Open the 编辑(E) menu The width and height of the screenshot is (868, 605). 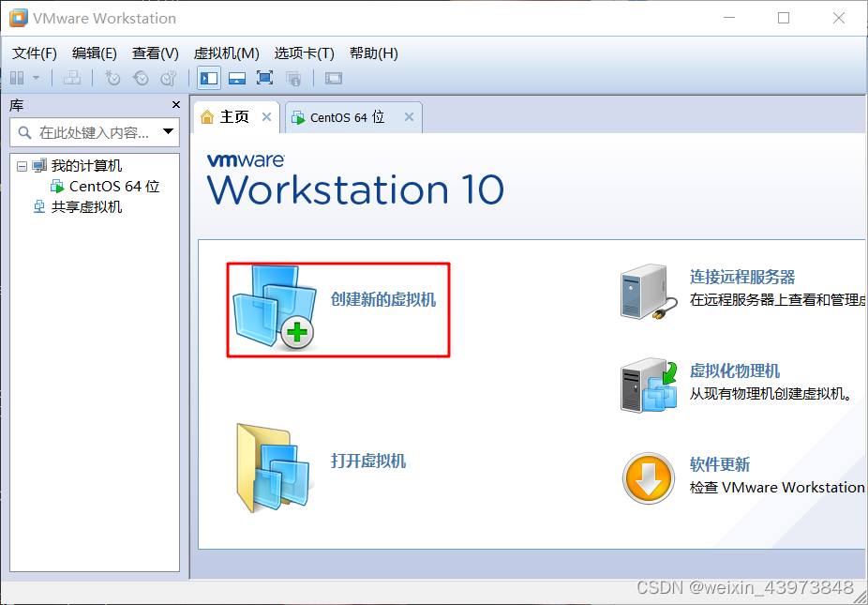point(94,53)
